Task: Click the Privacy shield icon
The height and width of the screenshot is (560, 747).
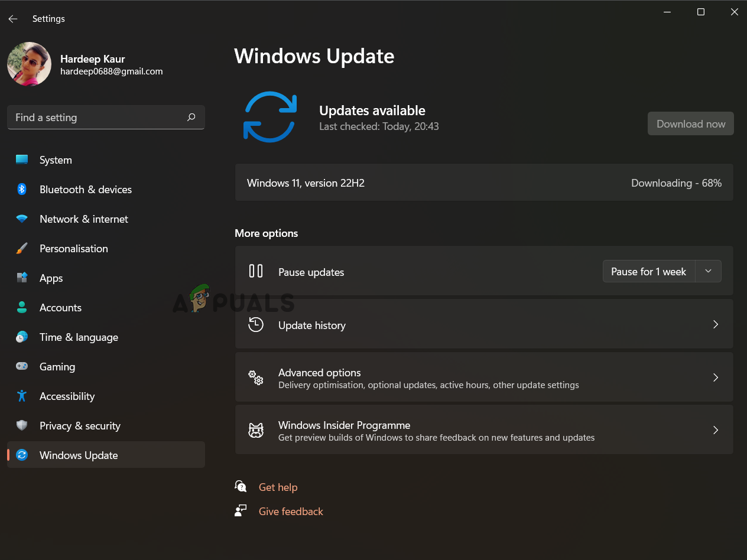Action: [x=22, y=425]
